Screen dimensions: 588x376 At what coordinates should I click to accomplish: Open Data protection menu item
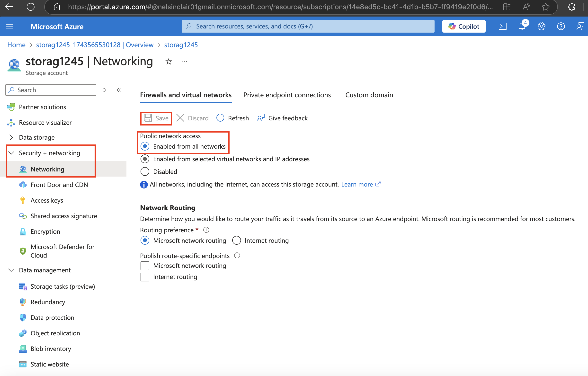point(52,318)
